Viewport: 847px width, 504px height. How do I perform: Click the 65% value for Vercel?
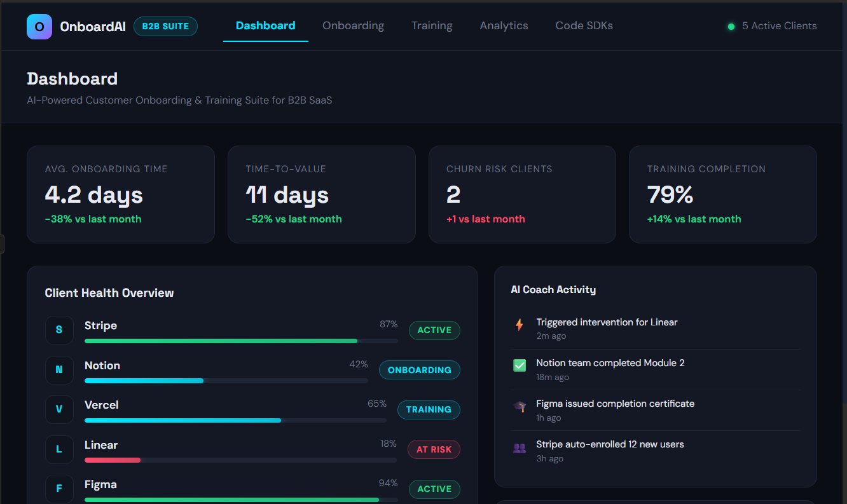coord(377,404)
